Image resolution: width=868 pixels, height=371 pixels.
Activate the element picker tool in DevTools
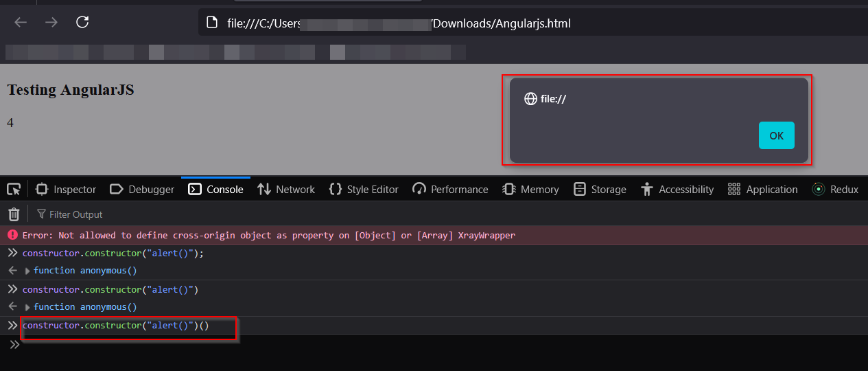pyautogui.click(x=13, y=189)
